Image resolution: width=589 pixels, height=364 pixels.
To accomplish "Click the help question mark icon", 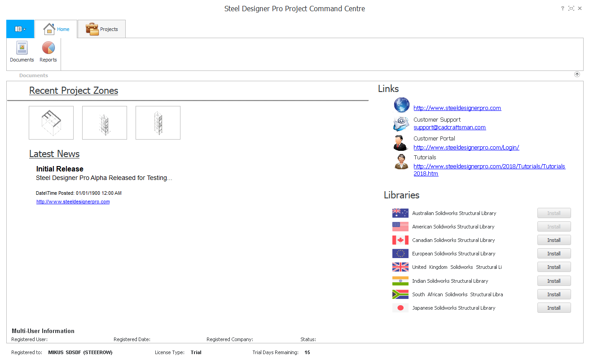I will [563, 9].
